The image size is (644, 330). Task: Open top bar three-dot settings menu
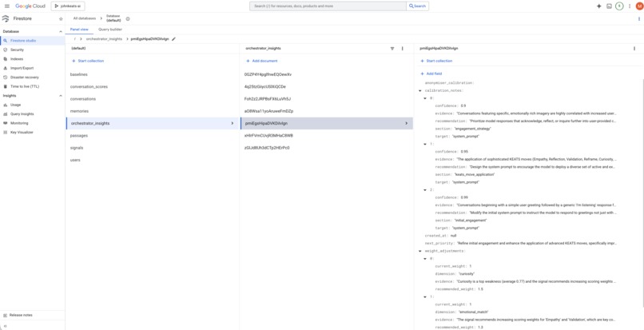(x=629, y=6)
